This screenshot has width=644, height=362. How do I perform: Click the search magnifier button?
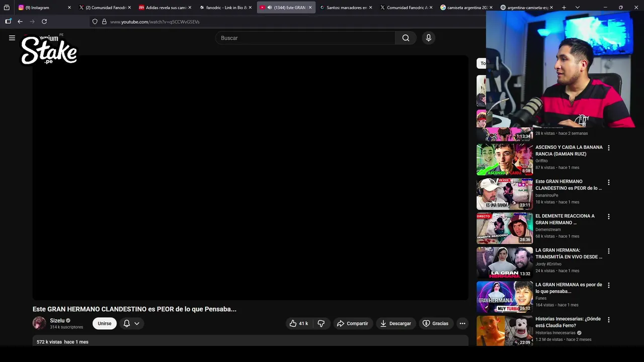click(x=406, y=38)
